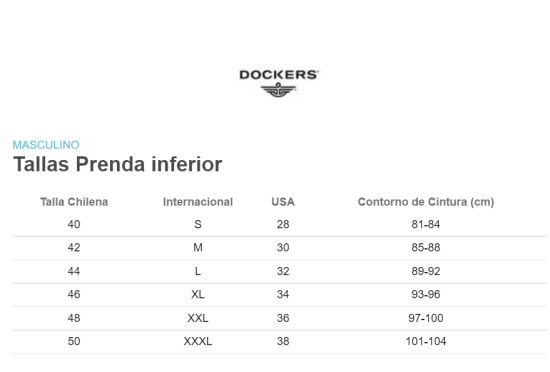Click the USA size 30 cell

click(283, 248)
